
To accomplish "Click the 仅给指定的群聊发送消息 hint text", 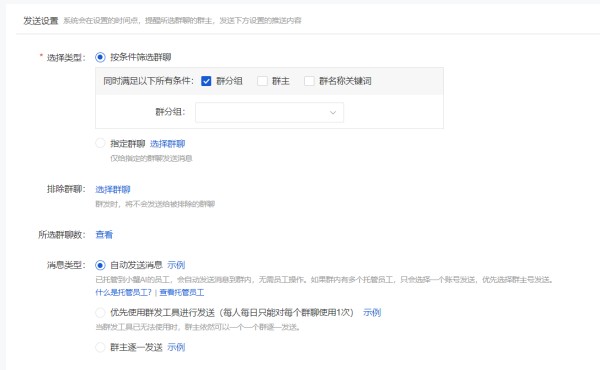I will click(x=151, y=158).
